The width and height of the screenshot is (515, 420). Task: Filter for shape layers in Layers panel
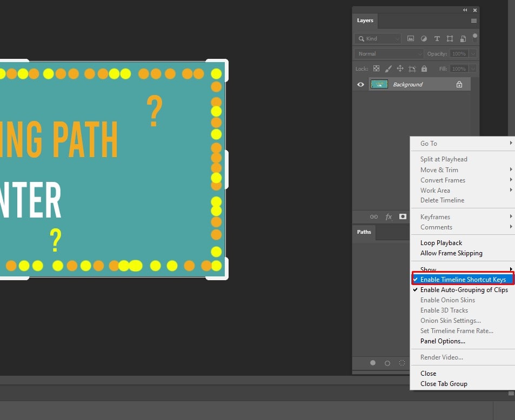coord(449,38)
